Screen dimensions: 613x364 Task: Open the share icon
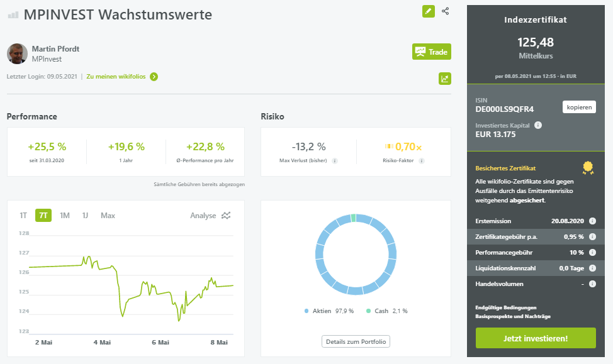[446, 11]
